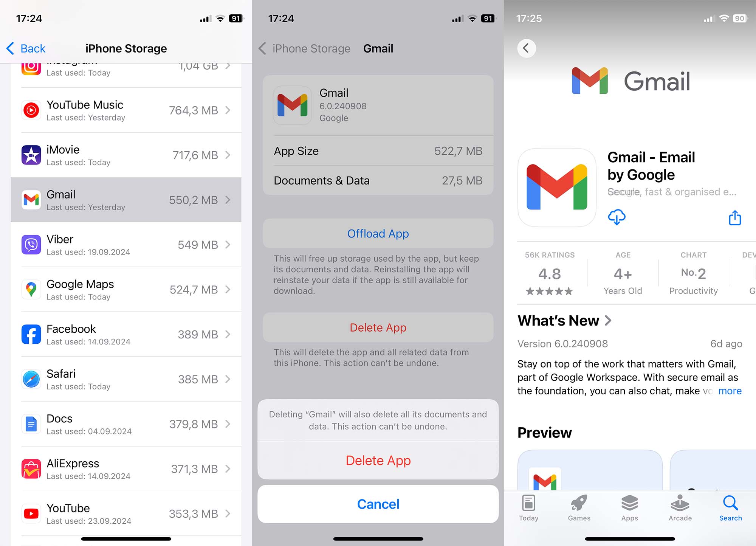This screenshot has height=546, width=756.
Task: Tap the Back arrow to iPhone Storage
Action: click(x=264, y=49)
